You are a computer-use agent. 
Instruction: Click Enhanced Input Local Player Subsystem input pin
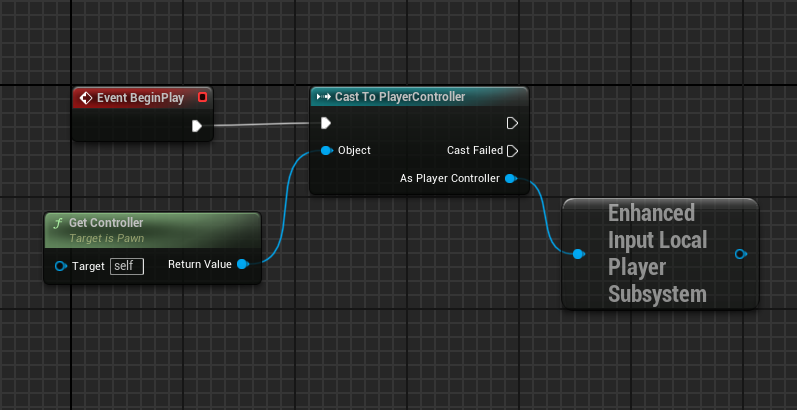click(578, 254)
